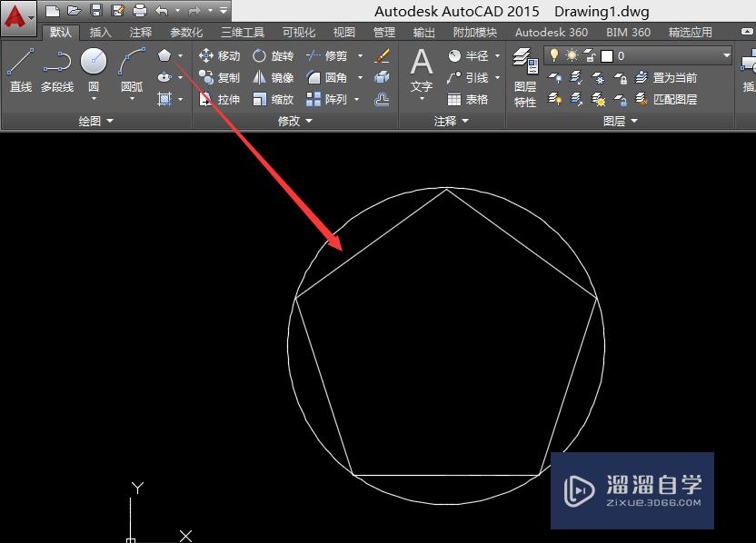Click thaw all layers icon
756x543 pixels.
[x=598, y=99]
